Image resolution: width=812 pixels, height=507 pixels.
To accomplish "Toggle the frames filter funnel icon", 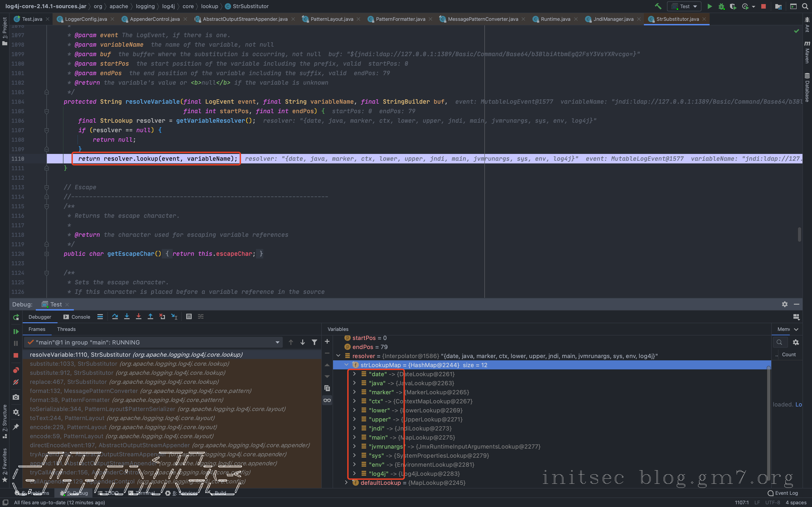I will [314, 342].
